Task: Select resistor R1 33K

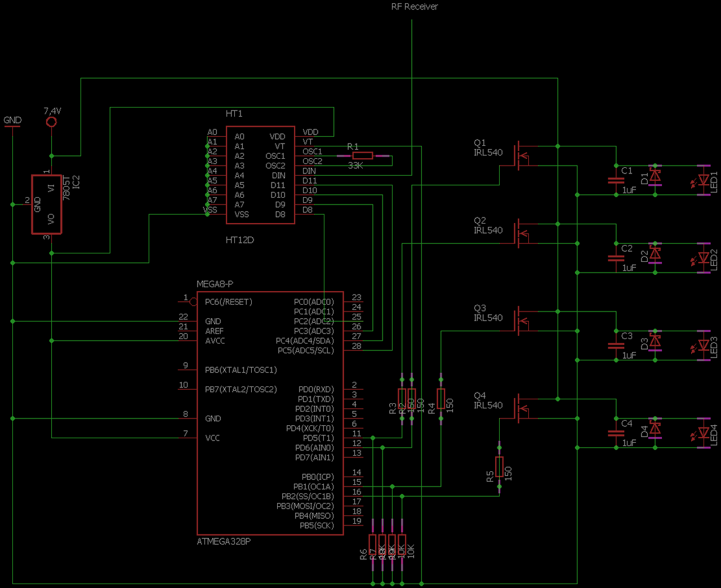Action: click(x=363, y=156)
